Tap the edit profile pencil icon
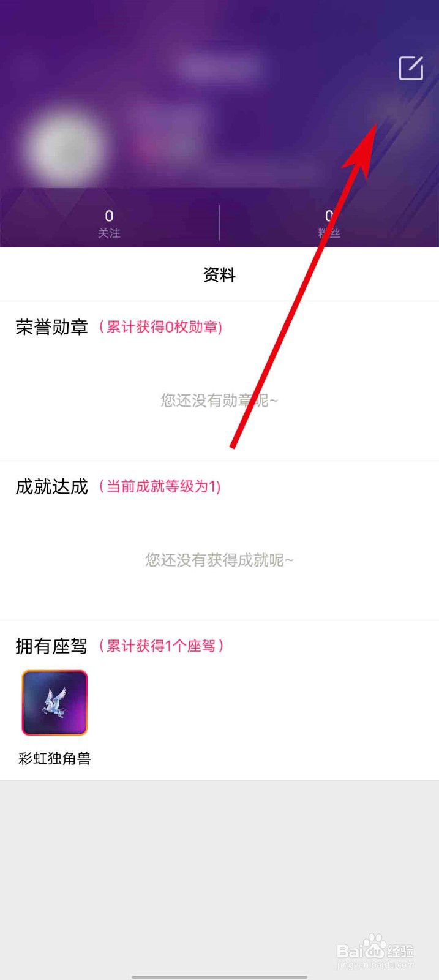439x980 pixels. [x=411, y=68]
